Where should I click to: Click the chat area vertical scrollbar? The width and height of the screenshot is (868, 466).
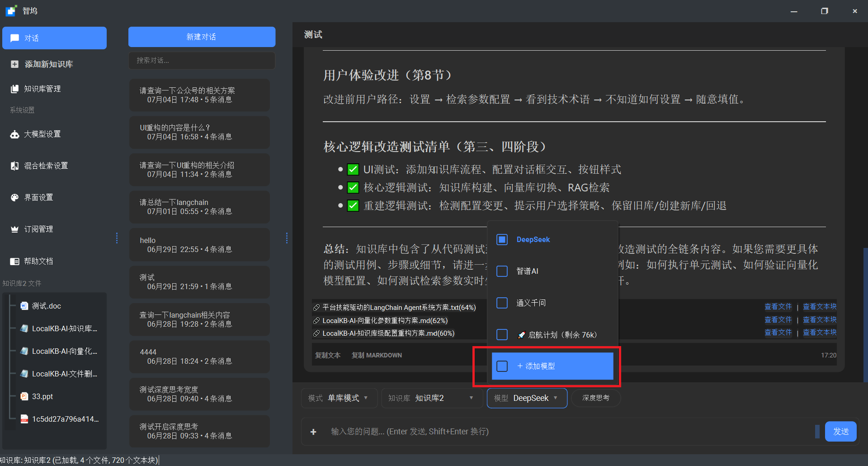coord(865,314)
